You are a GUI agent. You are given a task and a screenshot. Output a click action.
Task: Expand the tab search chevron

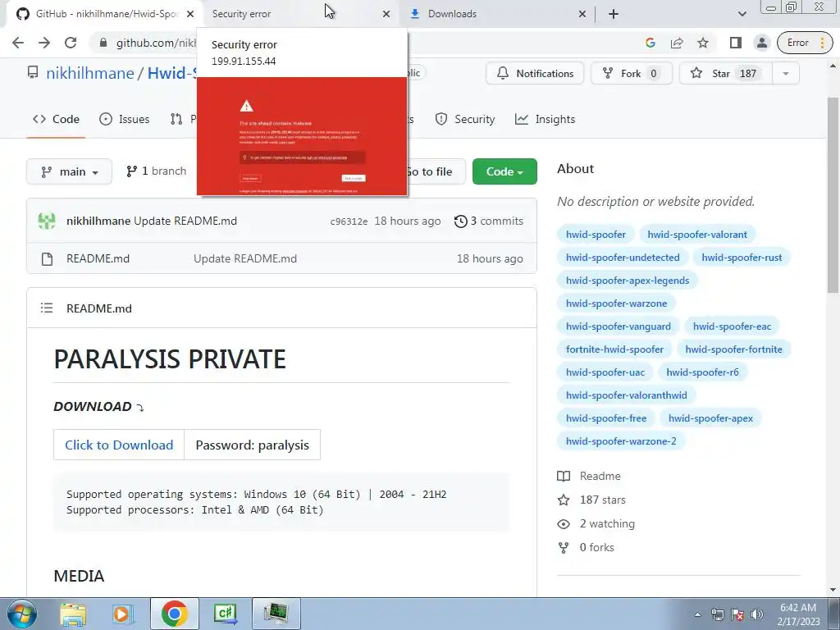[x=742, y=14]
